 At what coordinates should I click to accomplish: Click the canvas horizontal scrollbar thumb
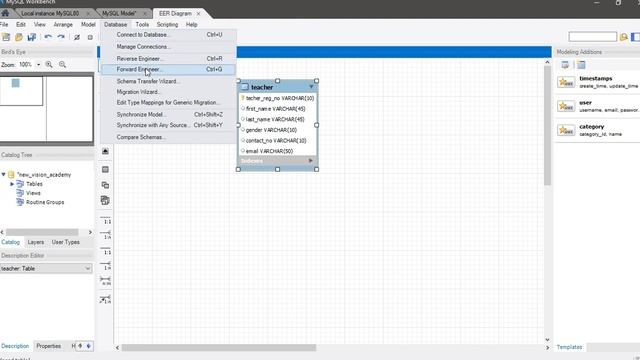point(219,348)
